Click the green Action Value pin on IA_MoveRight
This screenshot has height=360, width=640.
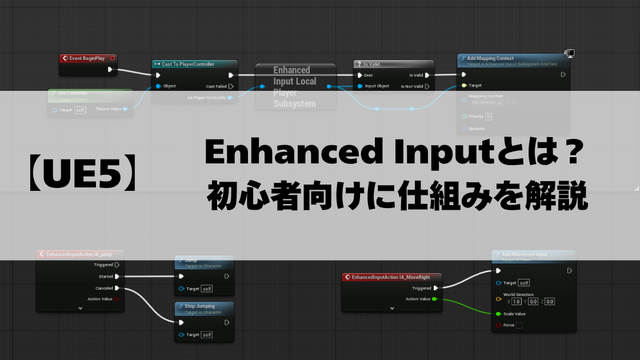pos(435,299)
